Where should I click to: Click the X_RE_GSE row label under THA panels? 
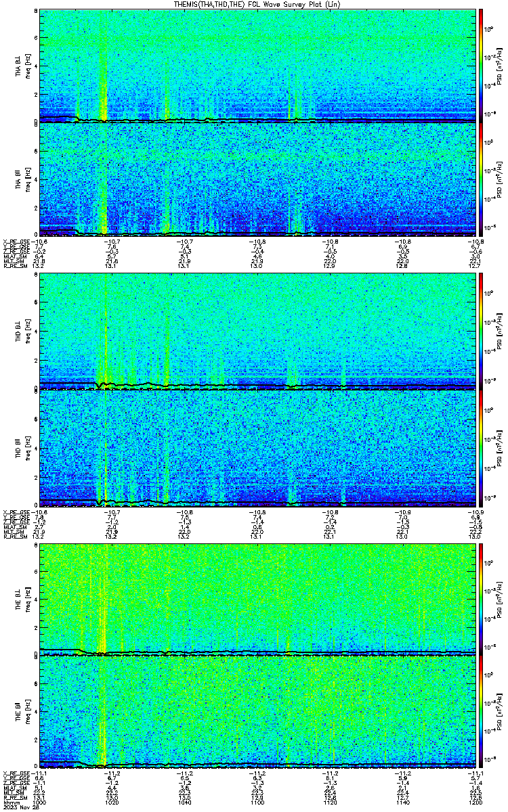[x=16, y=240]
